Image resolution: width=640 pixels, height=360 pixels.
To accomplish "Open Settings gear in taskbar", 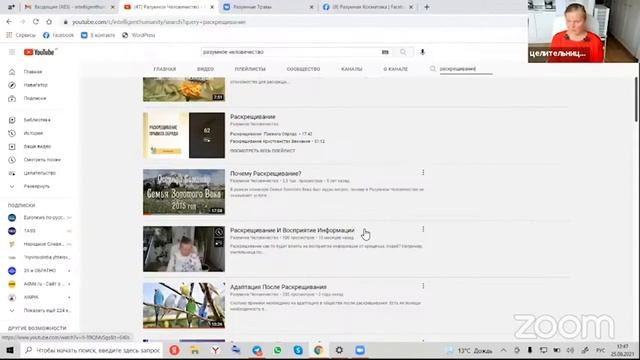I will [339, 350].
